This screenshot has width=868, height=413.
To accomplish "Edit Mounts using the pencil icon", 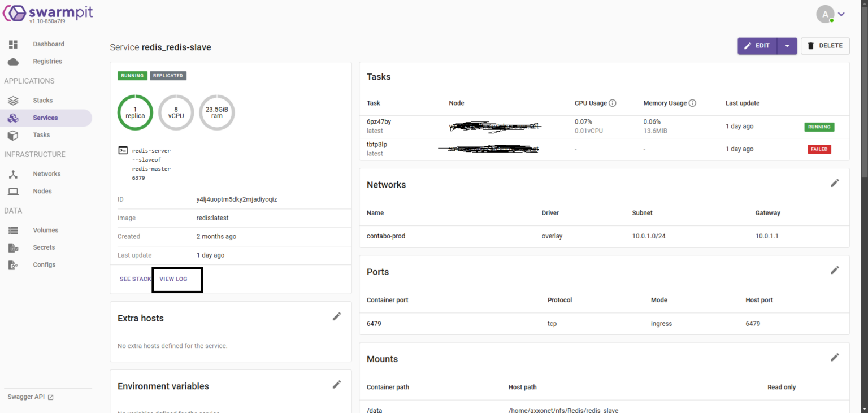I will coord(835,357).
